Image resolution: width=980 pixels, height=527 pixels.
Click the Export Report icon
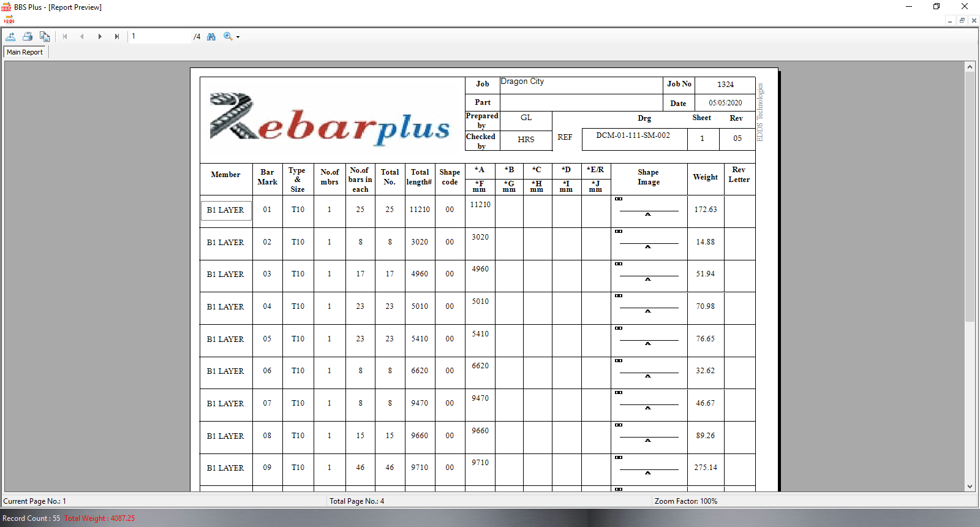[10, 37]
